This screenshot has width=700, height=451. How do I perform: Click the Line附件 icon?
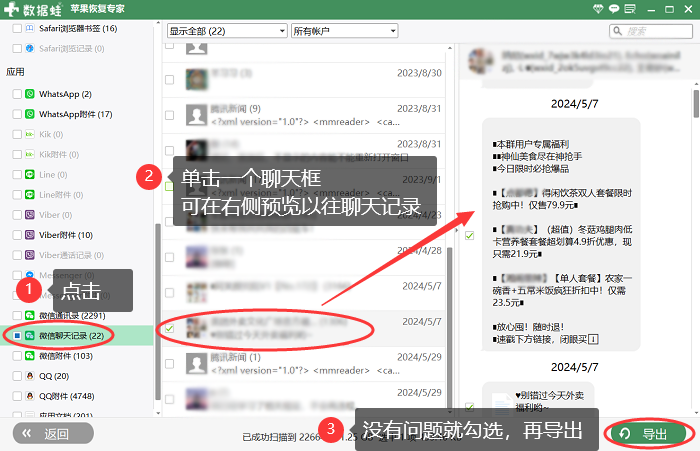(x=29, y=194)
